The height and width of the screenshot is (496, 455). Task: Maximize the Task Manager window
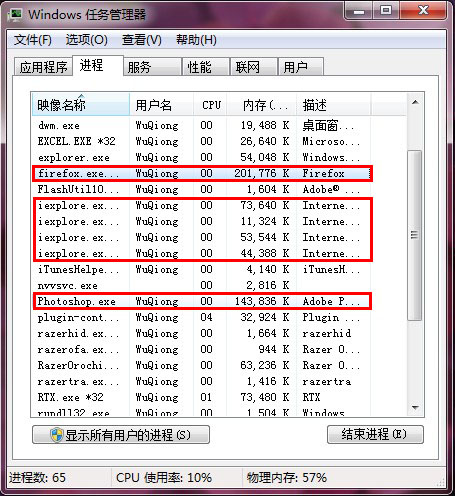386,11
